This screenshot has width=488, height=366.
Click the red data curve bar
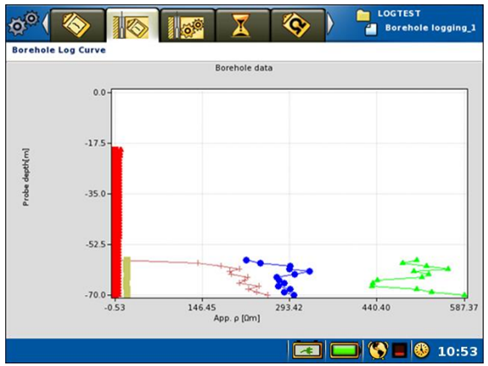pyautogui.click(x=117, y=222)
